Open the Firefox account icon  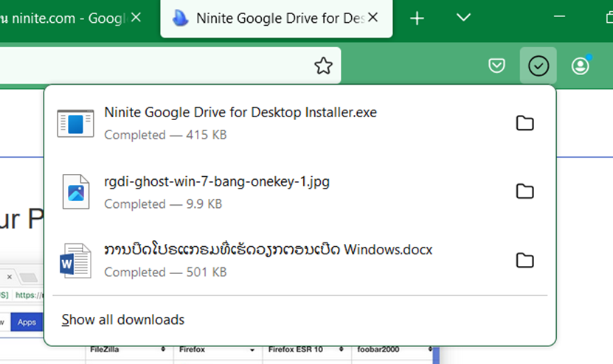coord(581,66)
